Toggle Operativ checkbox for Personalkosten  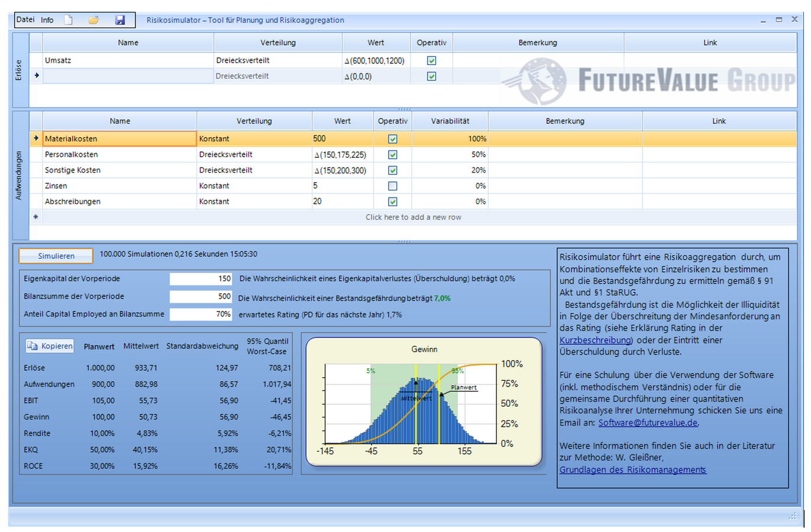click(392, 155)
